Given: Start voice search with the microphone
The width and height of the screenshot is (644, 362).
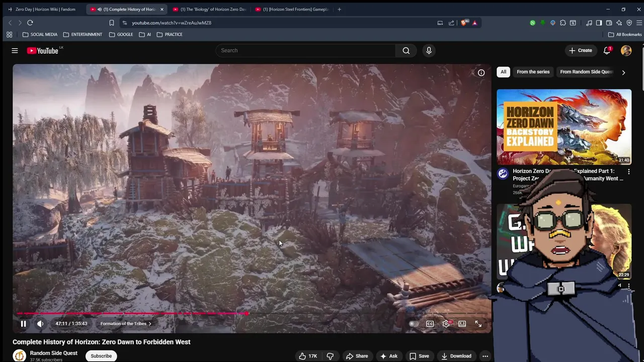Looking at the screenshot, I should (x=429, y=50).
